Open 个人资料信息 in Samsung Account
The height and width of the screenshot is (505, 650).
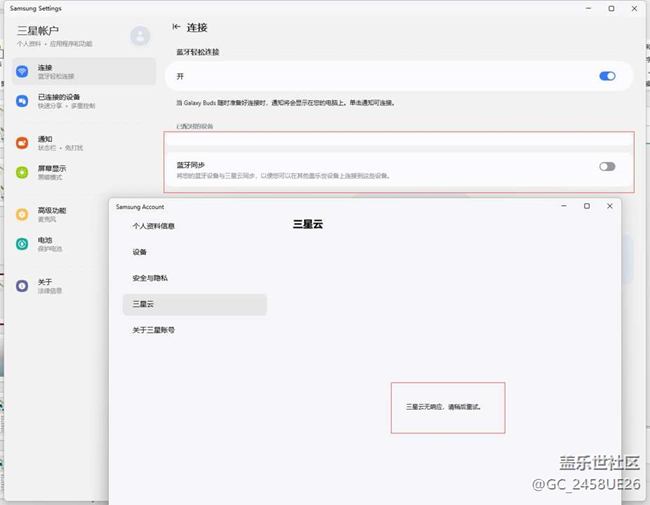coord(154,226)
